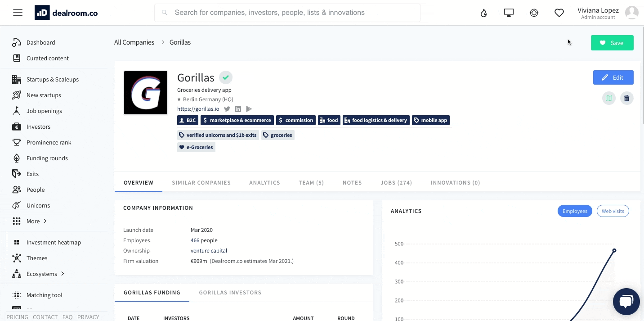Screen dimensions: 644x321
Task: Open Gorillas Twitter profile icon
Action: click(227, 109)
